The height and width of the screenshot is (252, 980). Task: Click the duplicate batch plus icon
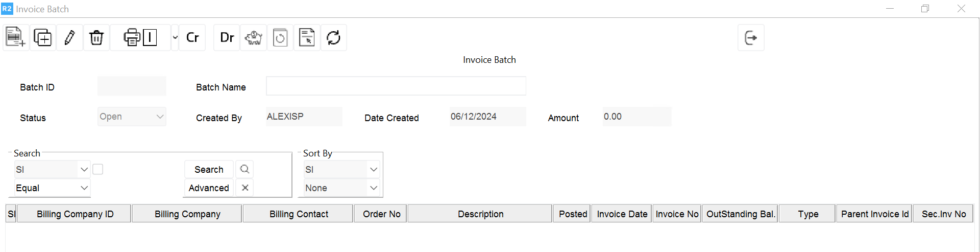click(x=43, y=37)
